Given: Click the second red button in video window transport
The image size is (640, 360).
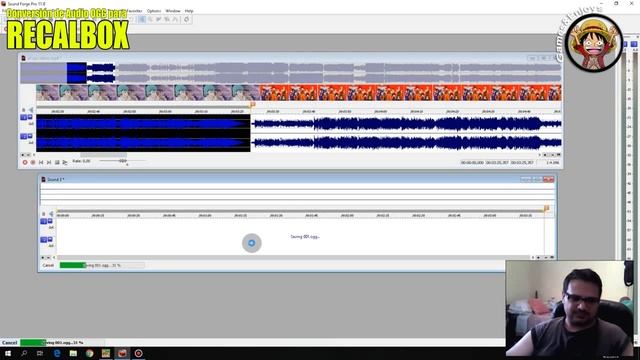Looking at the screenshot, I should point(33,162).
